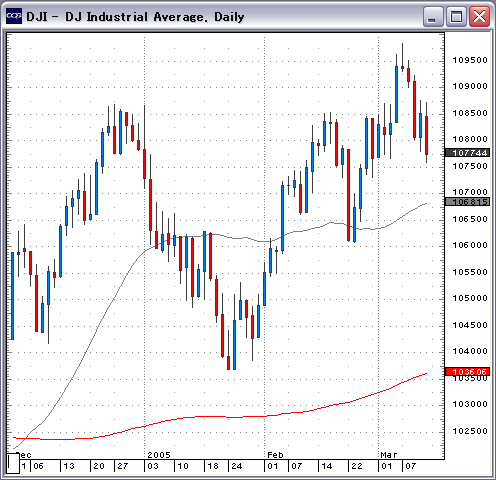Click the 07 date label after Feb 01
Viewport: 496px width, 480px height.
(297, 466)
